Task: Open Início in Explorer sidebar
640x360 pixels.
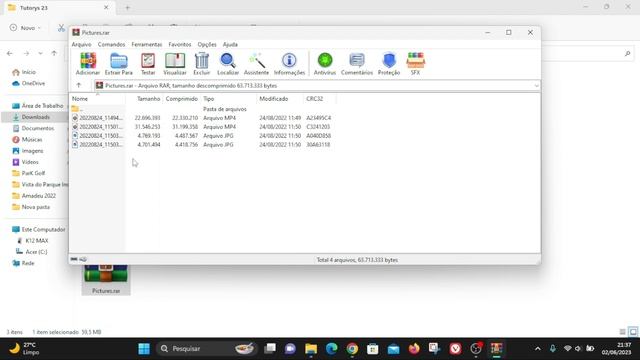Action: coord(24,72)
